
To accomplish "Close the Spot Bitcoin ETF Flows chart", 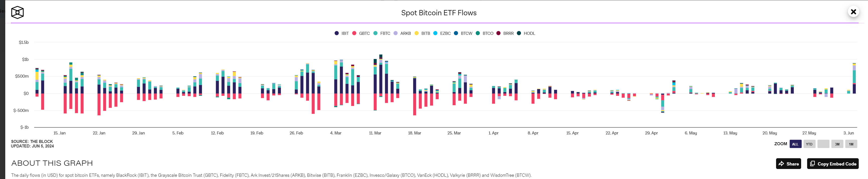I will pos(853,12).
